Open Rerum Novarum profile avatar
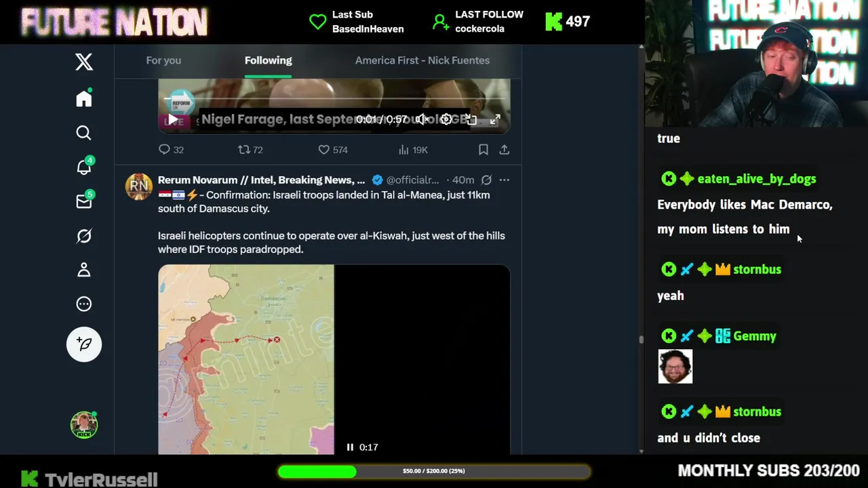 tap(139, 187)
